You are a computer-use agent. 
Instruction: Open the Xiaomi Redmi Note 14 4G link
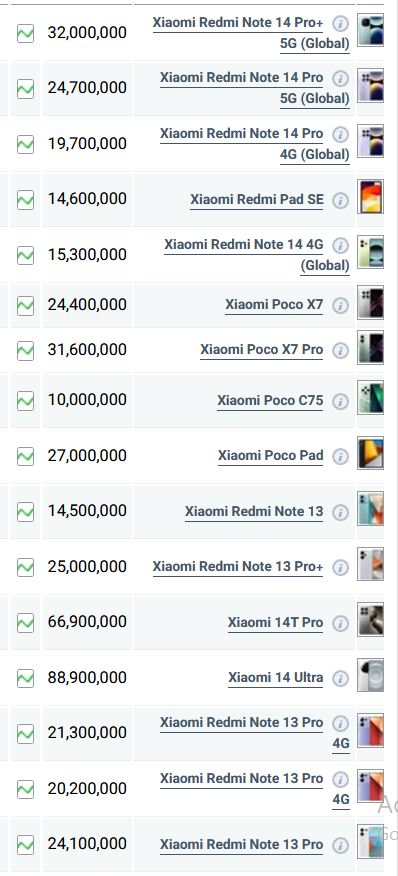(257, 255)
